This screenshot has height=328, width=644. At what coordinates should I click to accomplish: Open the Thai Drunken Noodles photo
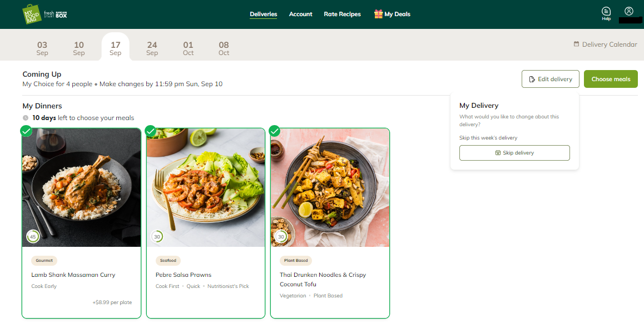point(330,187)
